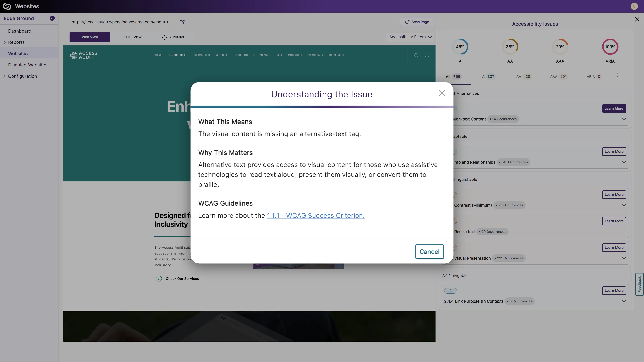Click the EqualGround sidebar heading
This screenshot has height=362, width=644.
[19, 18]
